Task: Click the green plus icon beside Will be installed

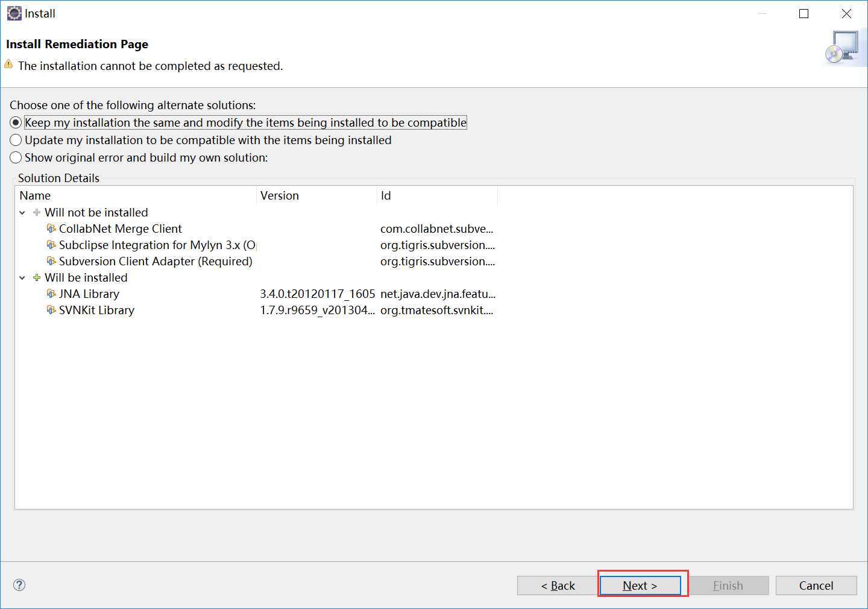Action: tap(37, 277)
